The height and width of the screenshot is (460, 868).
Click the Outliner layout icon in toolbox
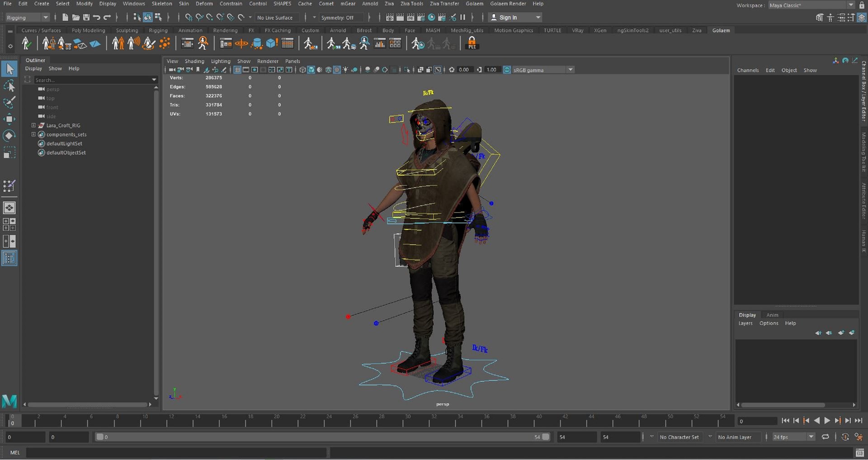9,258
